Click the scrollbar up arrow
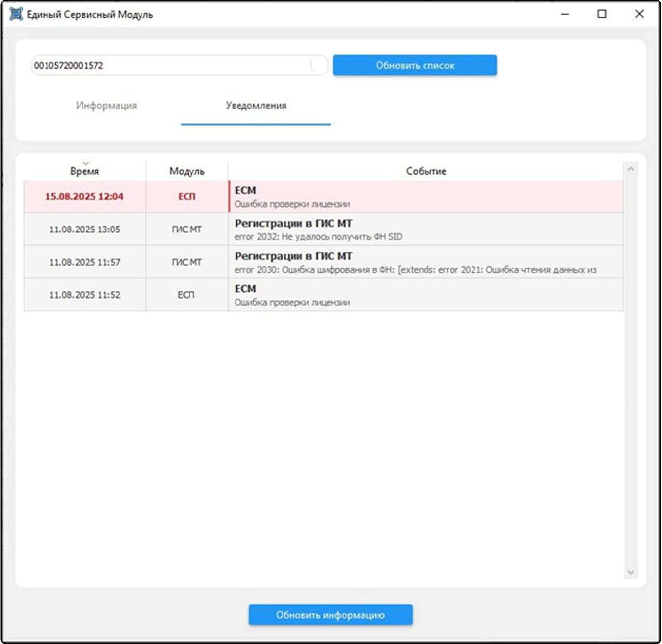The height and width of the screenshot is (644, 662). tap(631, 169)
